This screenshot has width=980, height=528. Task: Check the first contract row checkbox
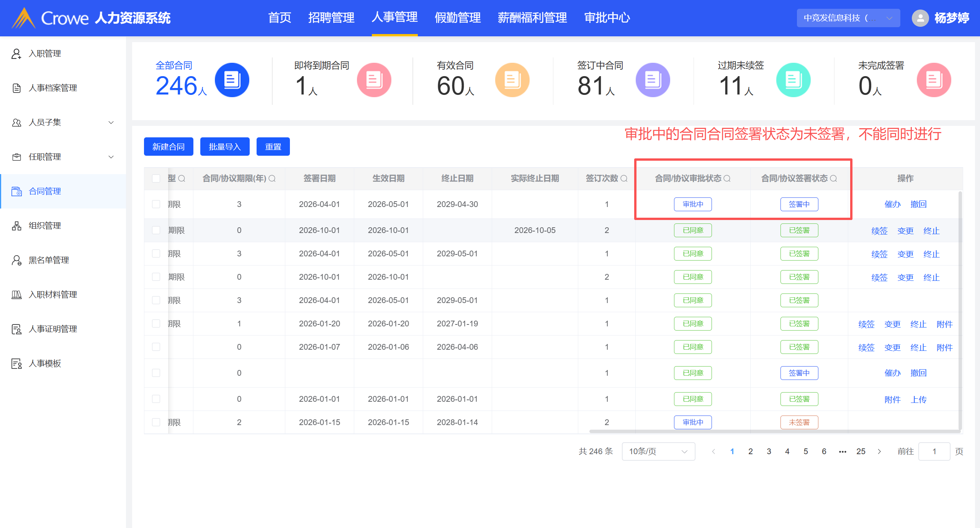[156, 204]
